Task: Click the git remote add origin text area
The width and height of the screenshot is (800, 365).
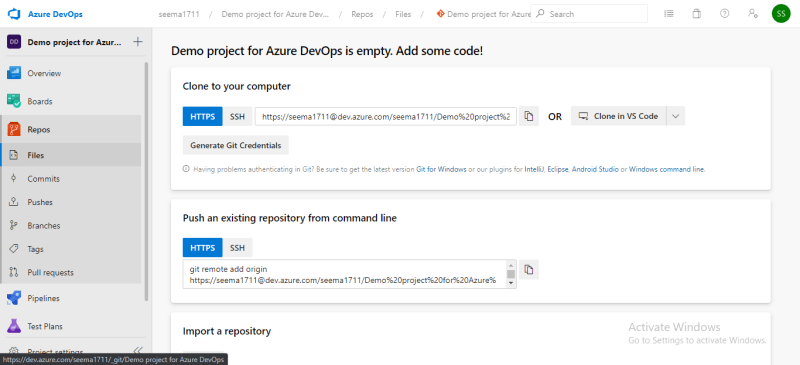Action: [x=344, y=274]
